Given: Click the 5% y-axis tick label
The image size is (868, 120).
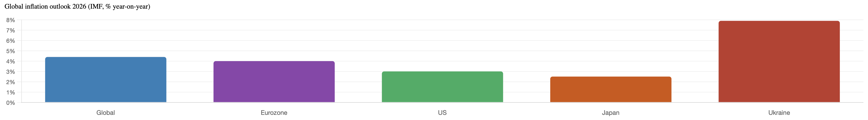Looking at the screenshot, I should pos(10,51).
